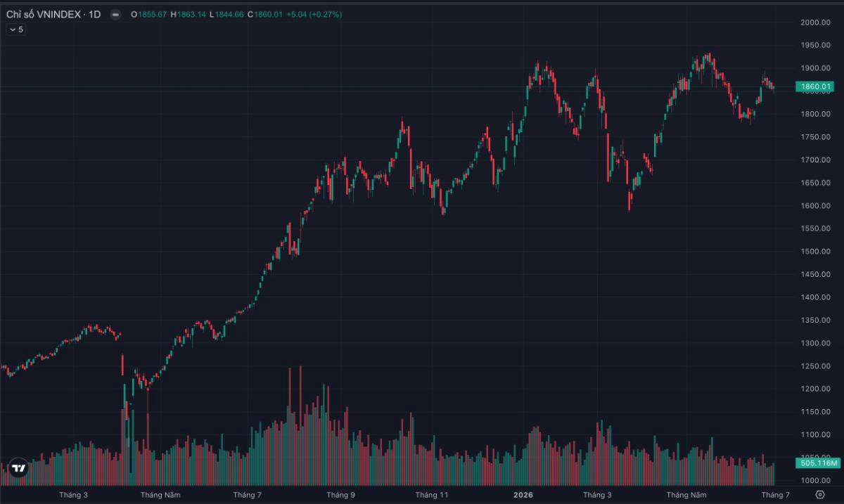Expand the collapsed 5 indicators legend
Image resolution: width=844 pixels, height=504 pixels.
click(15, 30)
